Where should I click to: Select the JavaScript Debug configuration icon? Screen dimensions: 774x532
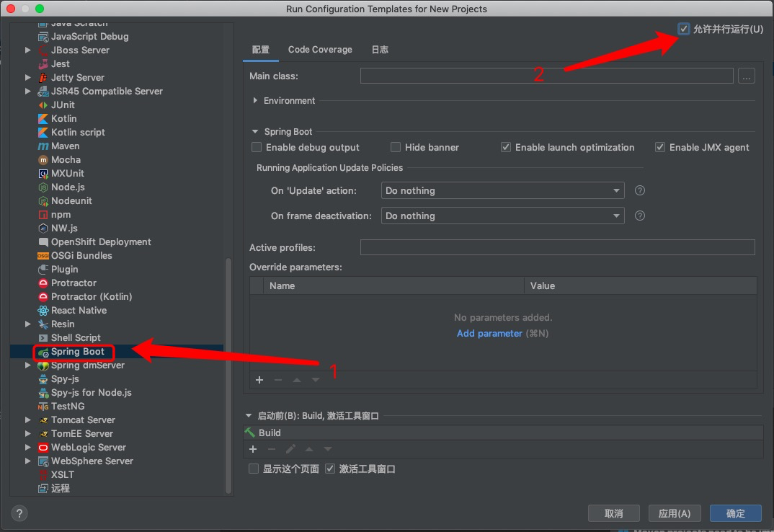pos(43,37)
